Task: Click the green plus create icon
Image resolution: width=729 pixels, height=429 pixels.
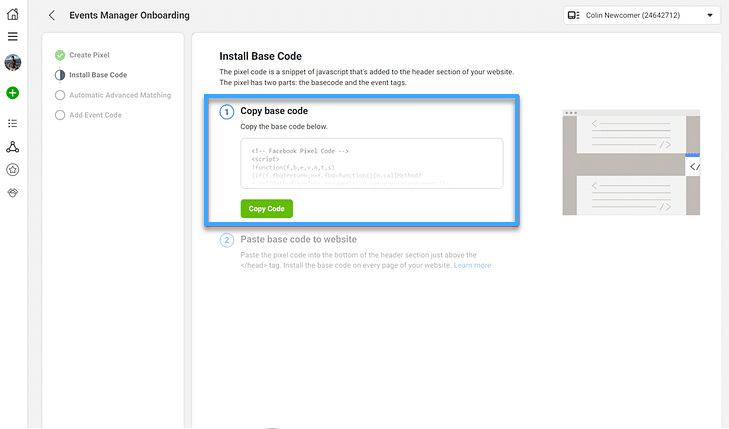Action: pyautogui.click(x=13, y=93)
